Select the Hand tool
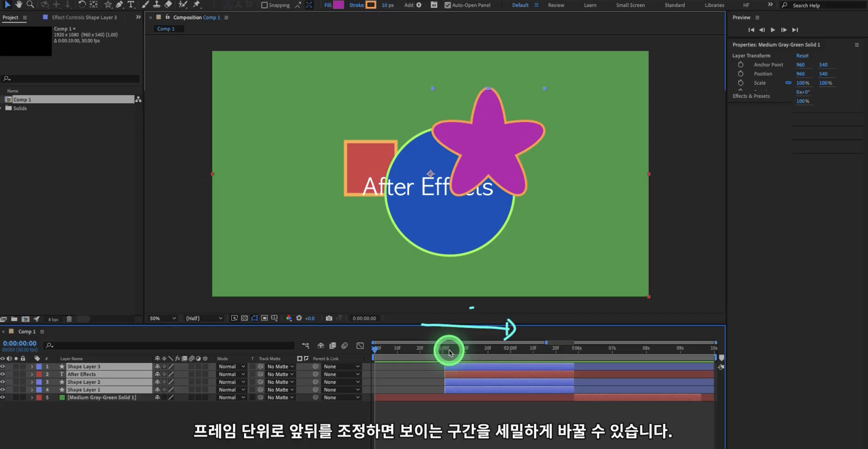The height and width of the screenshot is (449, 868). click(19, 5)
